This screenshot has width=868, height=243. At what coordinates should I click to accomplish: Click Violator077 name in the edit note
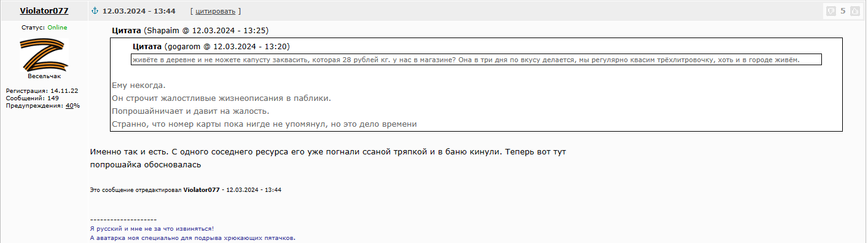click(201, 190)
